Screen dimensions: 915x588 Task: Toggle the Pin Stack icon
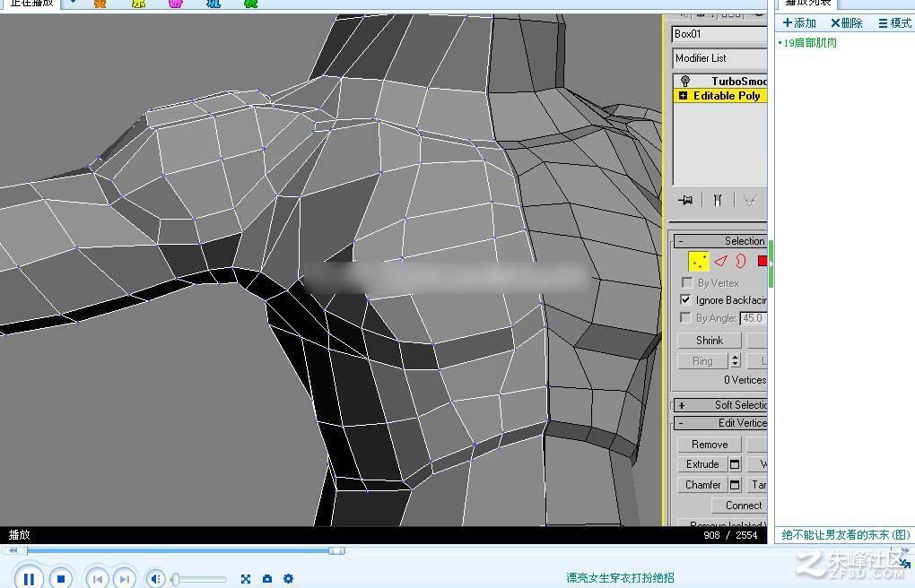685,200
